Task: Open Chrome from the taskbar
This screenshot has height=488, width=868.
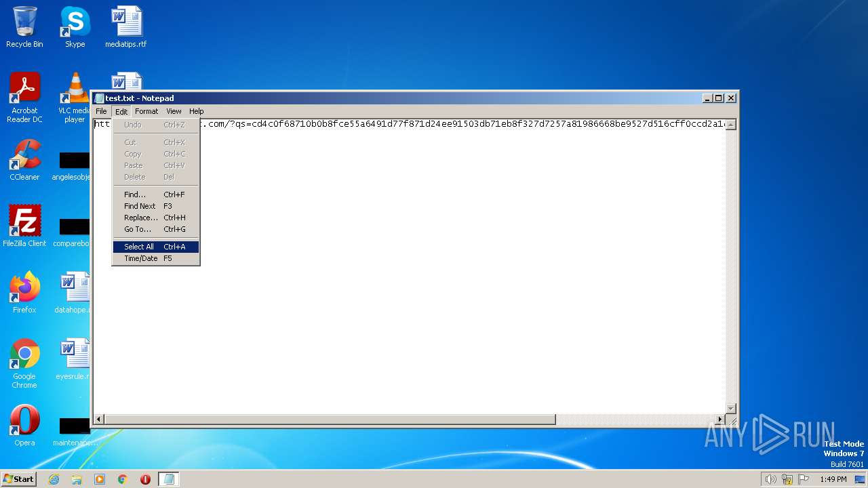Action: (123, 479)
